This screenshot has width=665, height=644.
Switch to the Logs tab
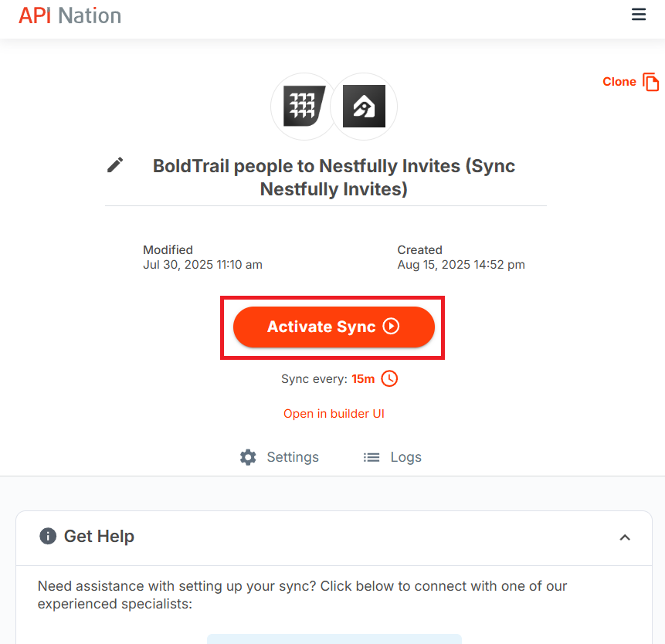[x=392, y=457]
